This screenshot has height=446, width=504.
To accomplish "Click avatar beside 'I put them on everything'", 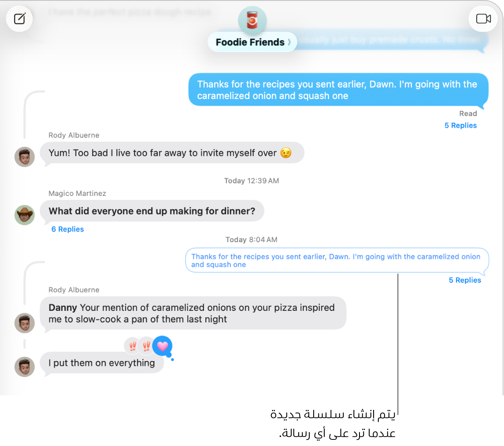I will (x=24, y=367).
